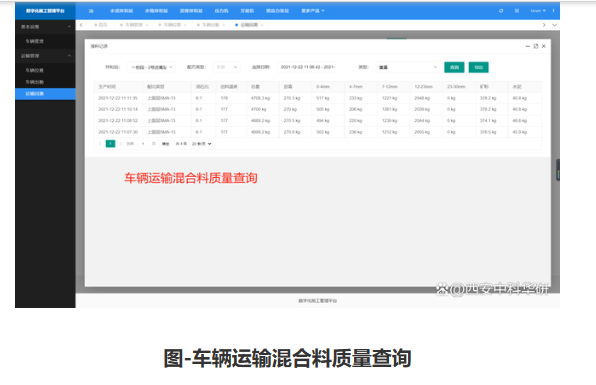Image resolution: width=596 pixels, height=385 pixels.
Task: Click the 确定 button in pagination
Action: click(166, 144)
